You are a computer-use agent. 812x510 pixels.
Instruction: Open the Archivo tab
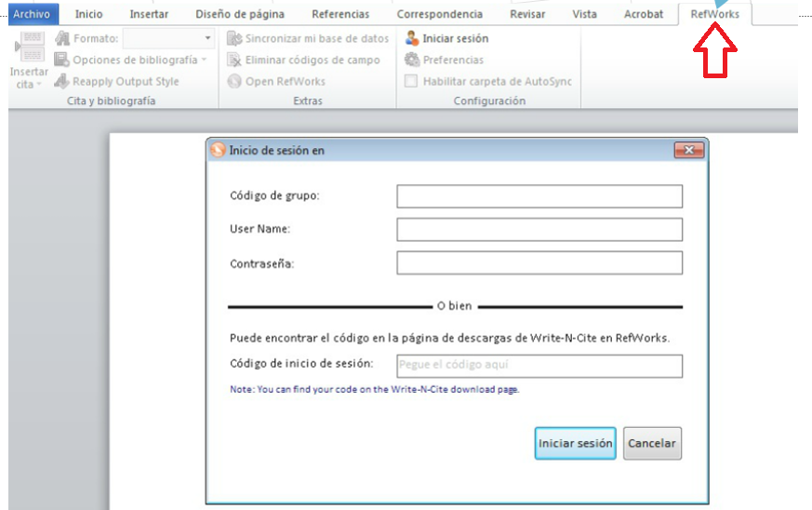pyautogui.click(x=32, y=14)
